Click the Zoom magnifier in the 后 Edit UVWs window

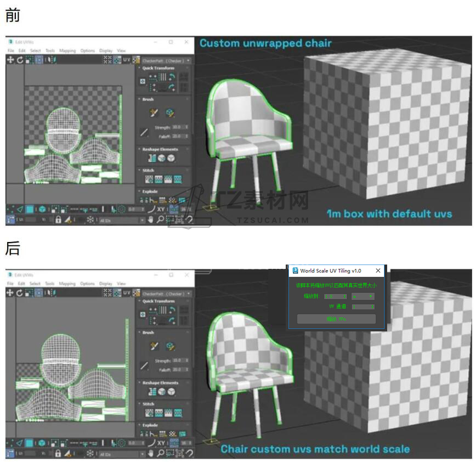click(x=160, y=453)
